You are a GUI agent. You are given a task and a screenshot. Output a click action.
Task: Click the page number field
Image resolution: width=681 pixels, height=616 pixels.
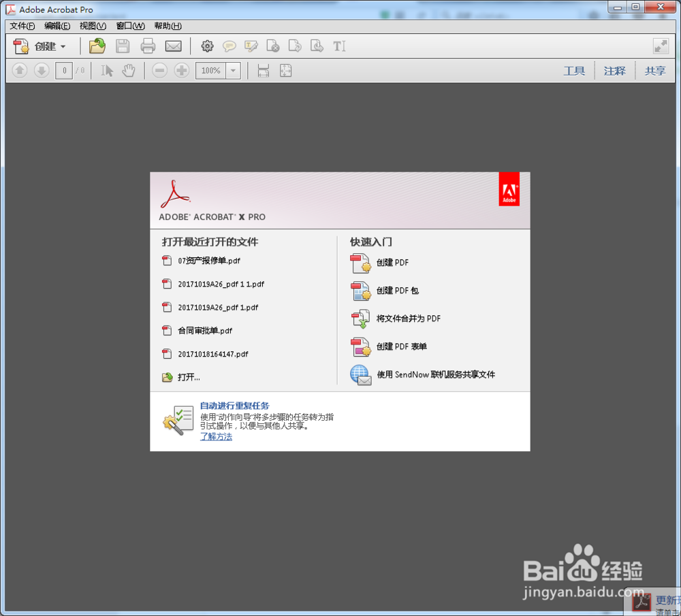coord(64,70)
